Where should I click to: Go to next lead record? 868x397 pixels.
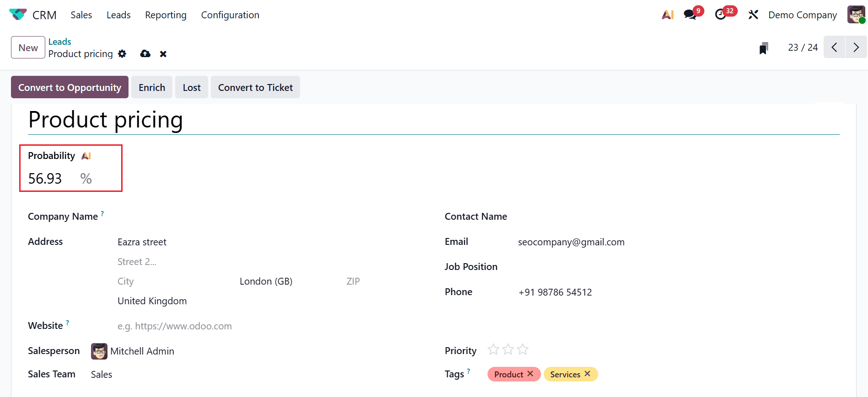click(x=856, y=47)
